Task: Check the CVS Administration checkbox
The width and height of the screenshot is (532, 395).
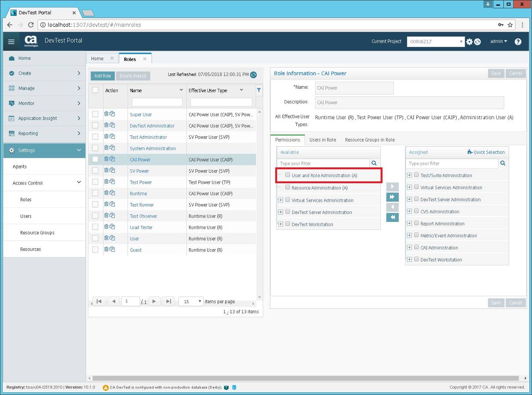Action: pyautogui.click(x=416, y=211)
